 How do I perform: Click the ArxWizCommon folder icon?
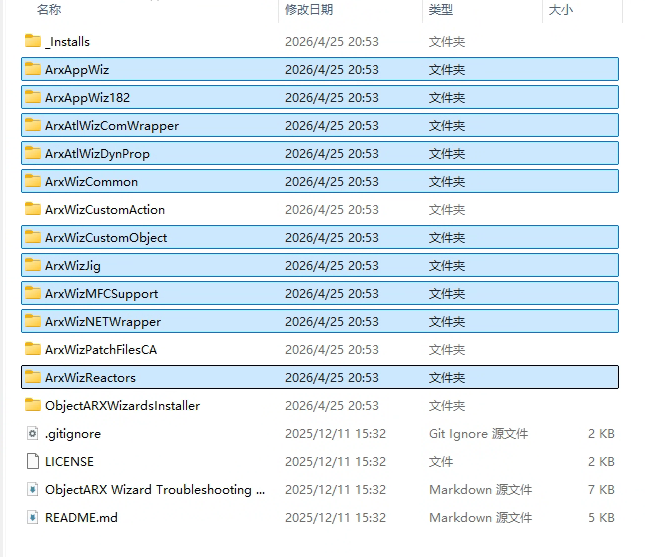coord(32,181)
